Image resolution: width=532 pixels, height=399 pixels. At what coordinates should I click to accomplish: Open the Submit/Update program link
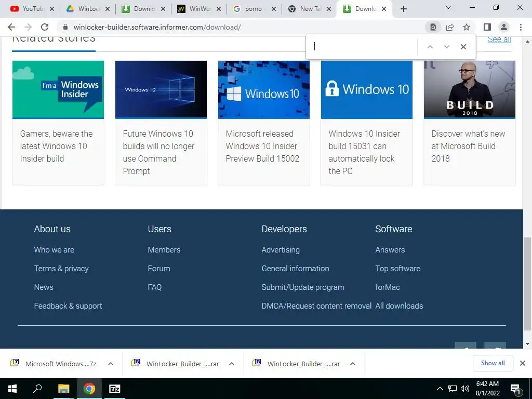pos(303,287)
